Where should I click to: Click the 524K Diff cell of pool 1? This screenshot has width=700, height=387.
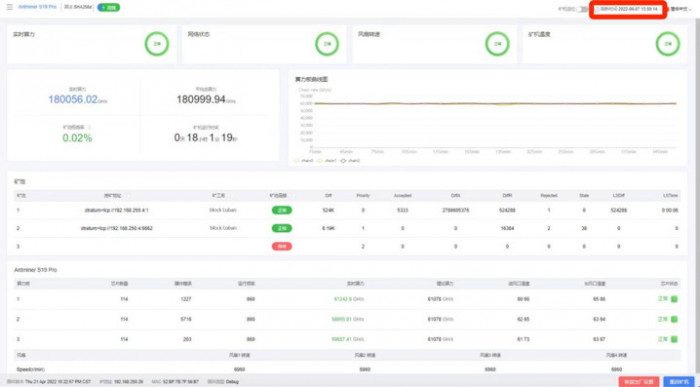[329, 210]
